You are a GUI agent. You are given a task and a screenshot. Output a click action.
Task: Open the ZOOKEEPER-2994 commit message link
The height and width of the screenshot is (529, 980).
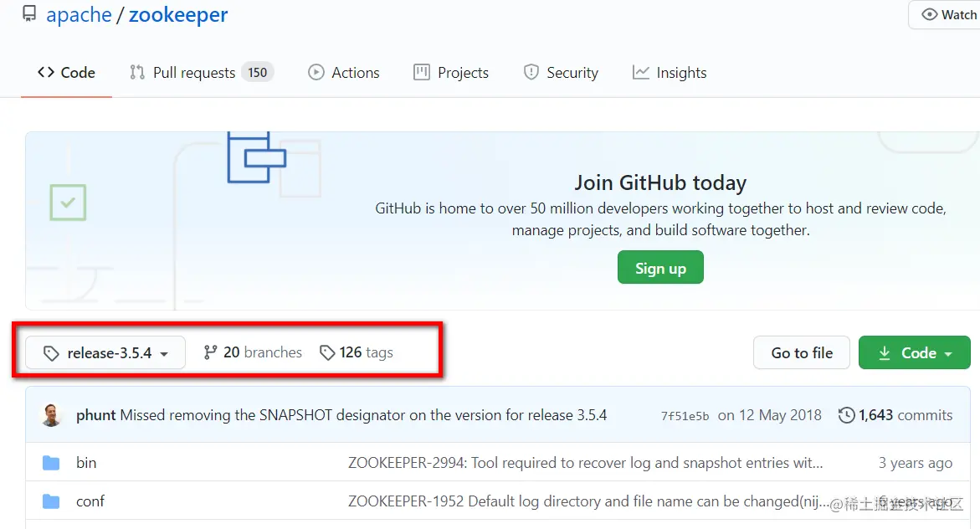tap(586, 463)
